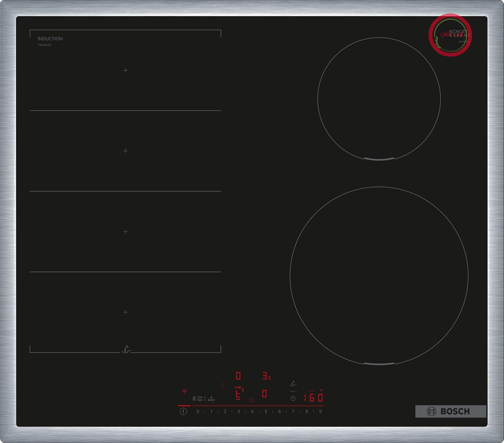Select power level 0 on the touch scale
This screenshot has height=443, width=504.
[198, 411]
